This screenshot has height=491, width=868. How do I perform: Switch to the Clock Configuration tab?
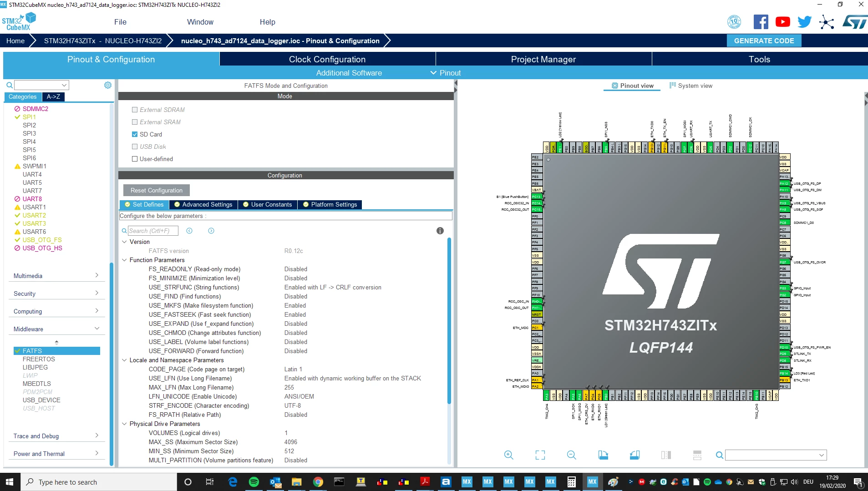[x=327, y=59]
